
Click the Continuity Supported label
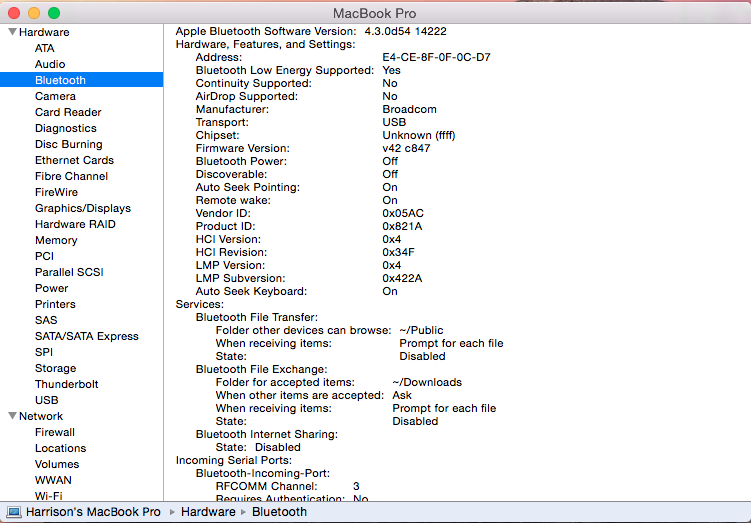click(253, 83)
